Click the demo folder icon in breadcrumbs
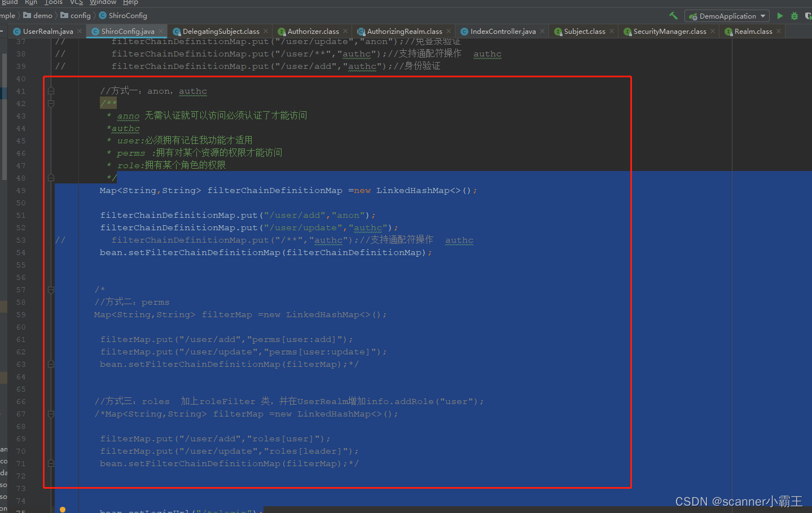The width and height of the screenshot is (812, 513). 27,15
